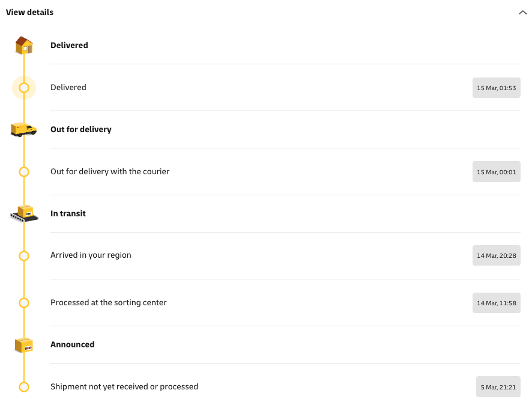Screen dimensions: 532x402
Task: Select the highlighted Delivered timeline marker
Action: (24, 88)
